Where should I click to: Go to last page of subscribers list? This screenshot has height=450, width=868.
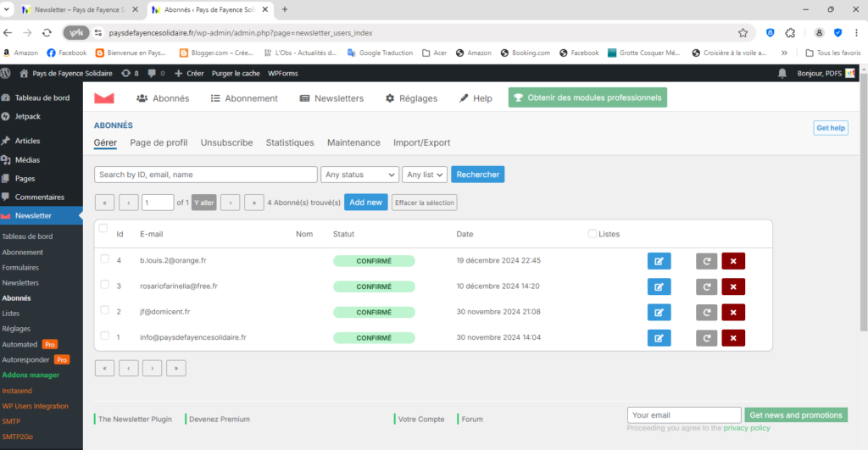click(x=253, y=203)
